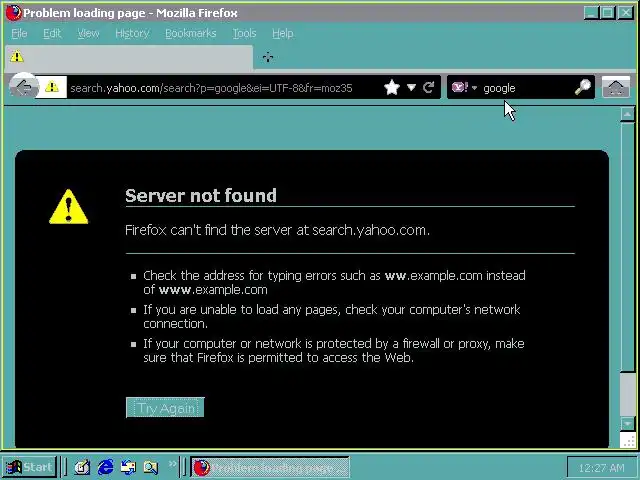The height and width of the screenshot is (480, 640).
Task: Open the Help menu
Action: pos(282,33)
